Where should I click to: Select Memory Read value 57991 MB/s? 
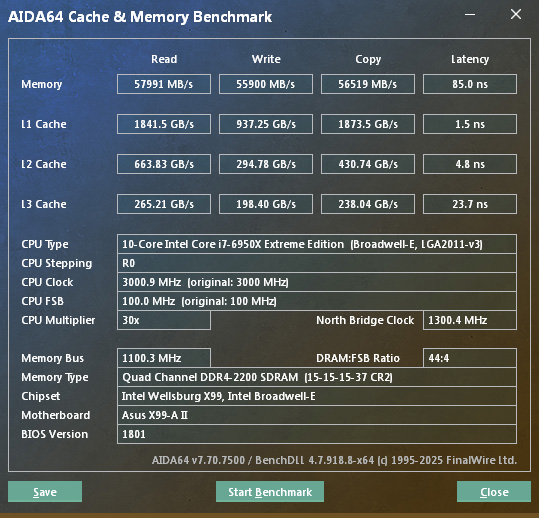pos(164,84)
